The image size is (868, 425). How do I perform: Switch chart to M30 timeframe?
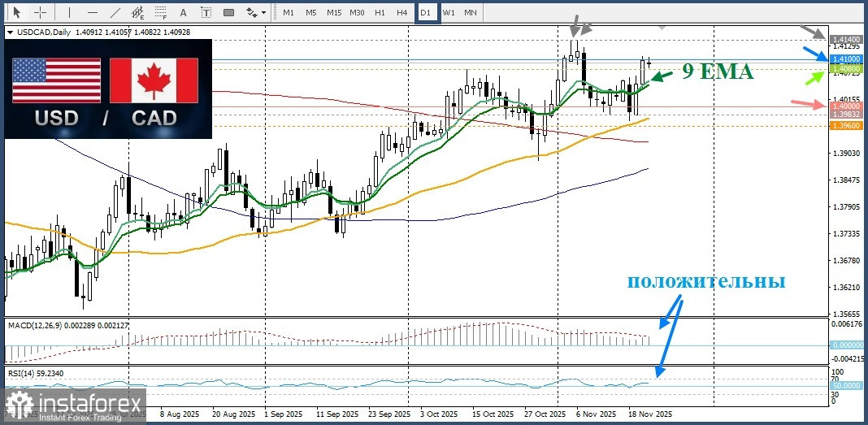357,12
